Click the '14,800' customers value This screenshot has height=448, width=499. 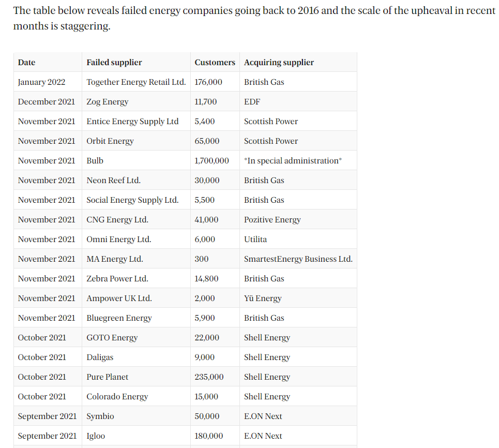click(x=206, y=279)
